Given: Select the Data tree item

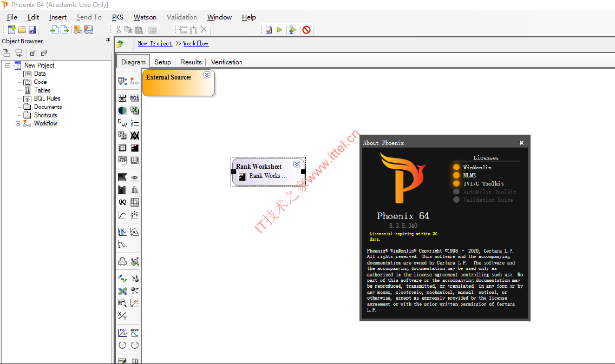Looking at the screenshot, I should (40, 74).
